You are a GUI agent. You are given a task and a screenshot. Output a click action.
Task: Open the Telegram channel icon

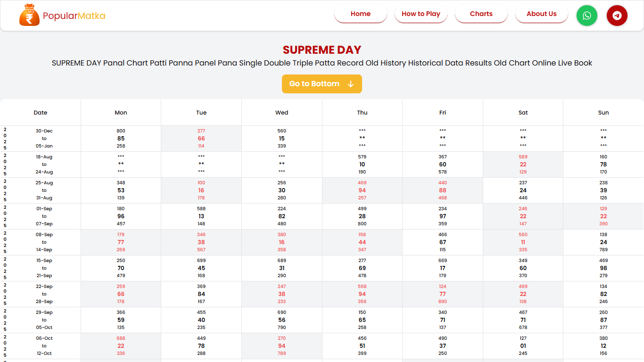pyautogui.click(x=617, y=16)
